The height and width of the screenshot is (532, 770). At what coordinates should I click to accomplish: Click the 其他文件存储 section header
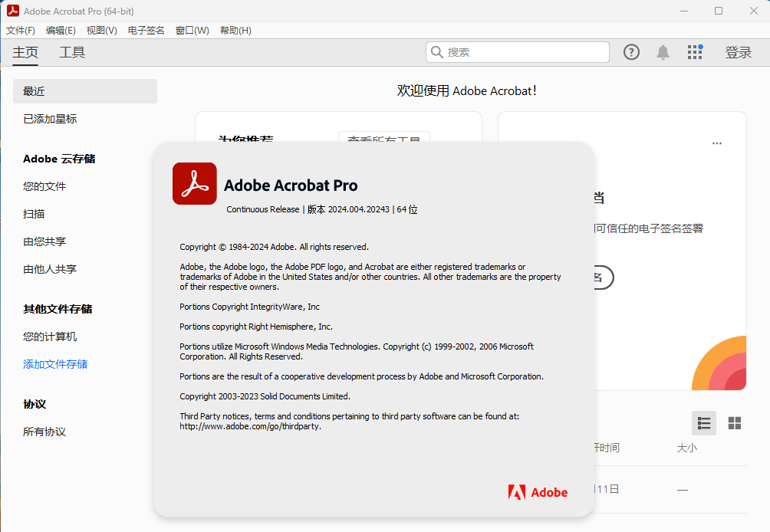pos(58,309)
